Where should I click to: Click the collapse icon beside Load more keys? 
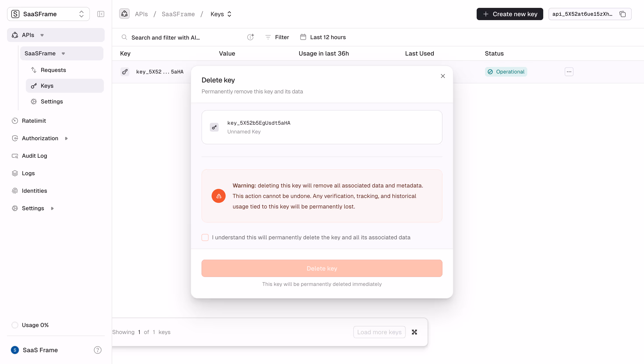(414, 332)
